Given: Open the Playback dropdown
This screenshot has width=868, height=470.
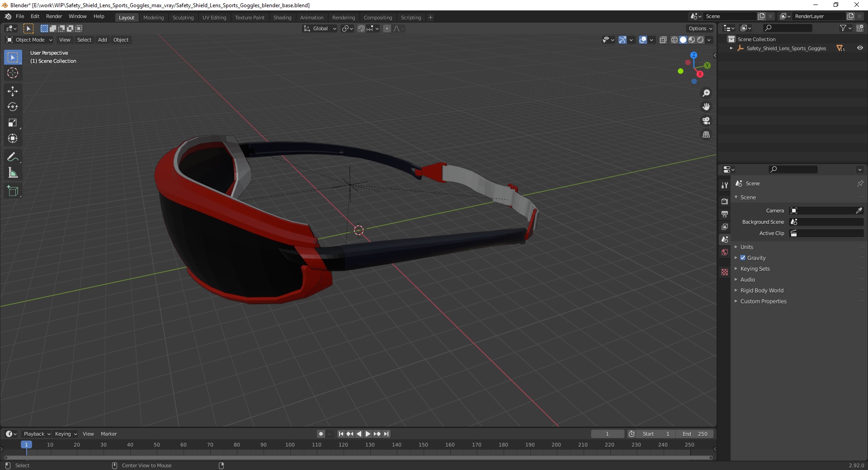Looking at the screenshot, I should [x=37, y=434].
